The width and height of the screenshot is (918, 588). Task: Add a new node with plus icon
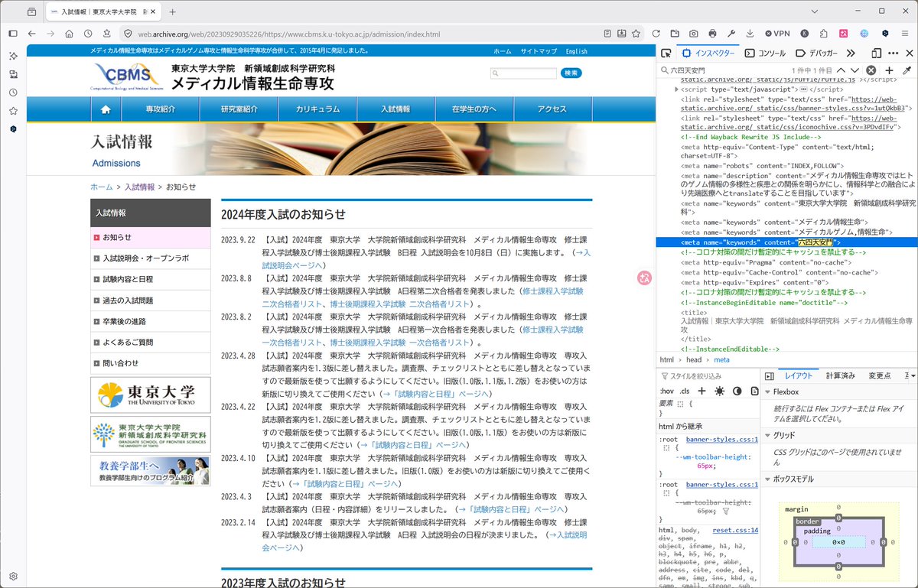pos(889,70)
